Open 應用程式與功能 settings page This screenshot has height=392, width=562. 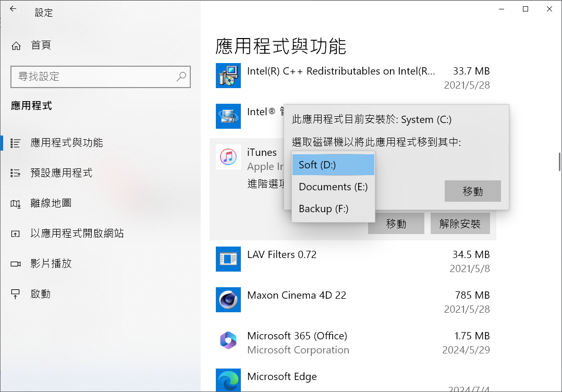67,143
